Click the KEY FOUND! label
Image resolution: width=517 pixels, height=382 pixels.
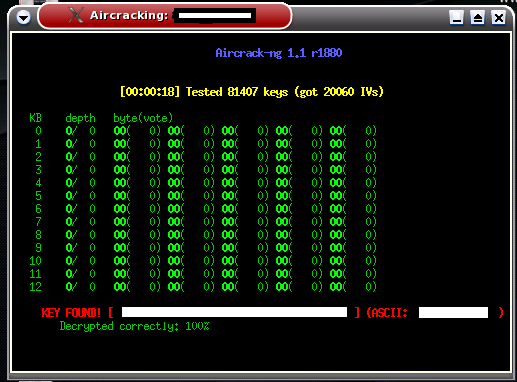(71, 313)
